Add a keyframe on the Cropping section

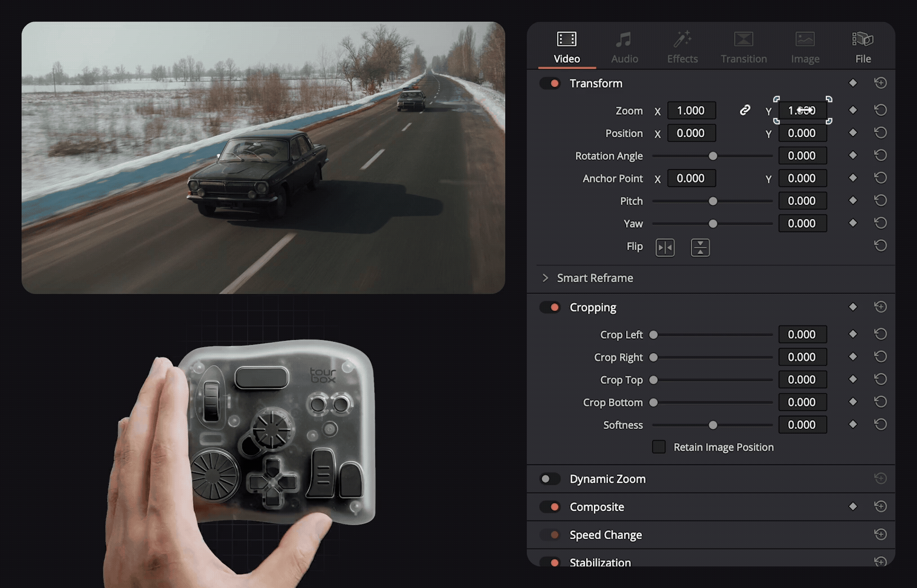pos(853,307)
